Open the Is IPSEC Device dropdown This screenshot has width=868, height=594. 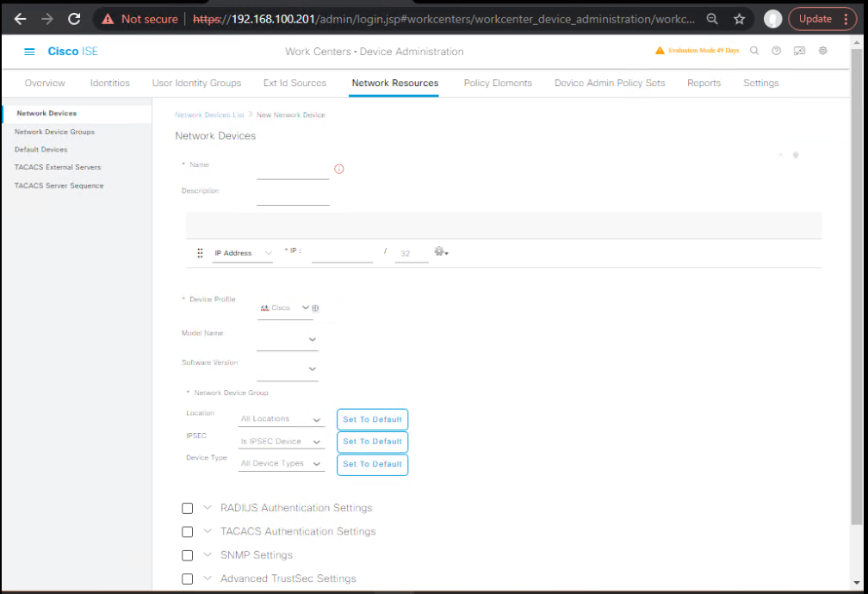(282, 442)
